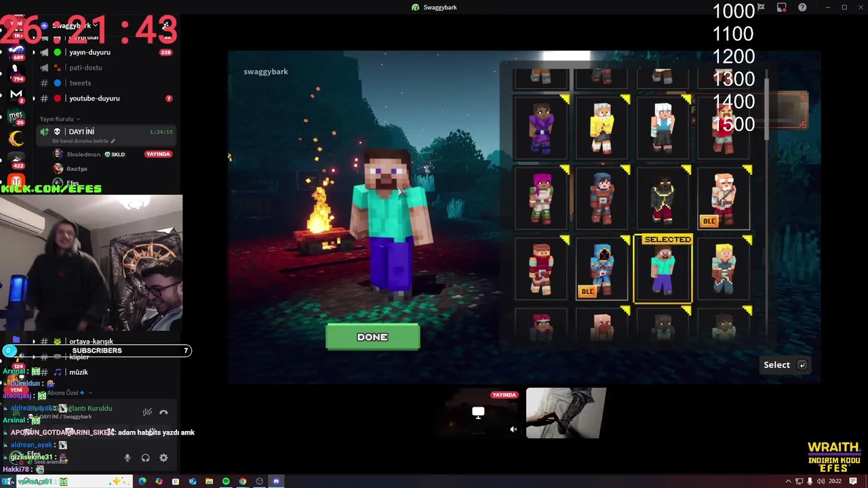This screenshot has height=488, width=868.
Task: Open Spotify from taskbar
Action: (226, 481)
